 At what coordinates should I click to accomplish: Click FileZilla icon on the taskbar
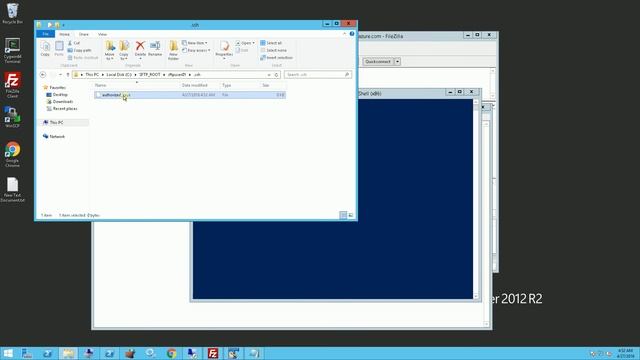(x=213, y=353)
